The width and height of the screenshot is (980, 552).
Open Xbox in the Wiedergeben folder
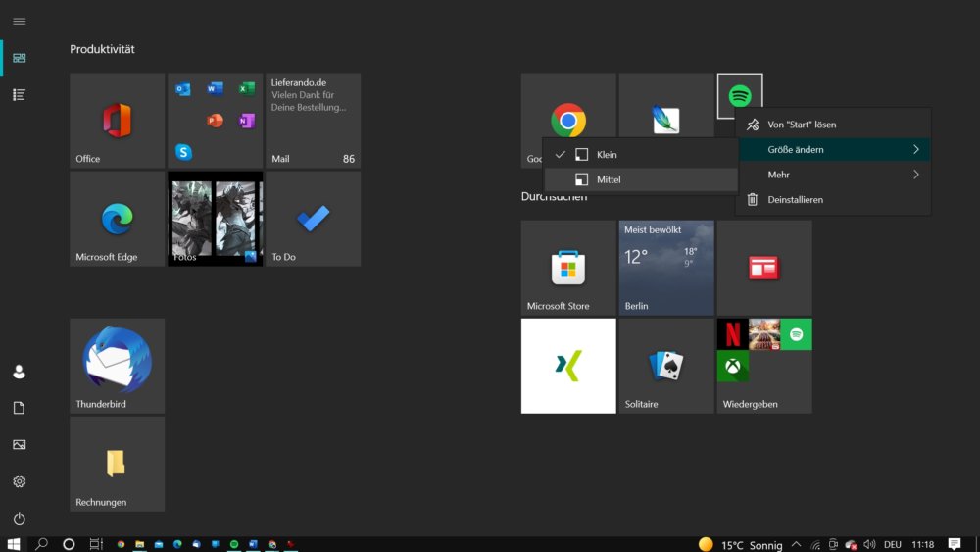click(732, 367)
